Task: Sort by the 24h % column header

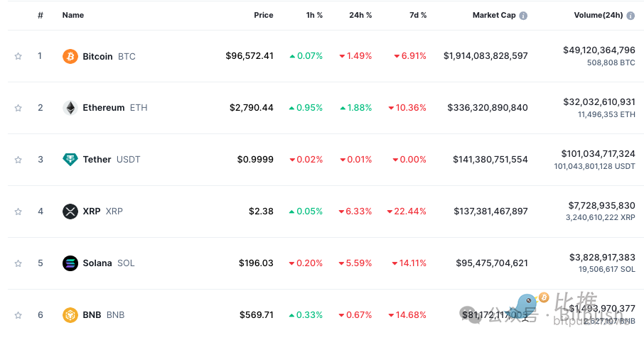Action: 360,15
